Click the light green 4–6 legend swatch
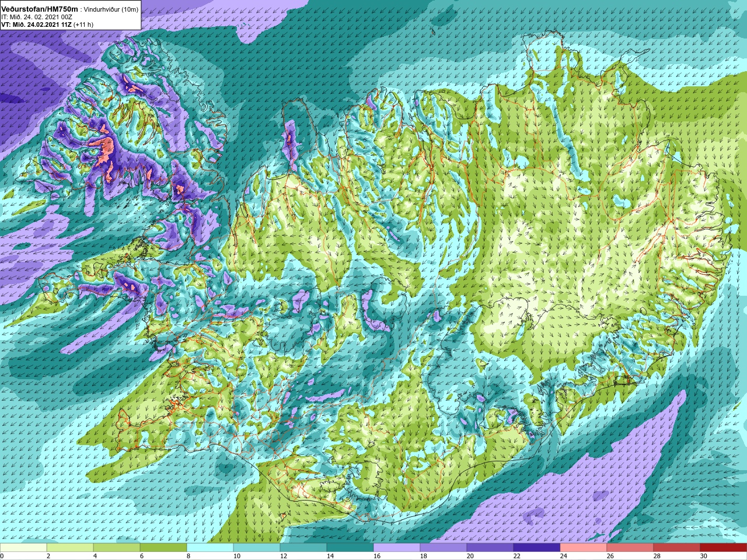Viewport: 747px width, 560px height. 117,548
